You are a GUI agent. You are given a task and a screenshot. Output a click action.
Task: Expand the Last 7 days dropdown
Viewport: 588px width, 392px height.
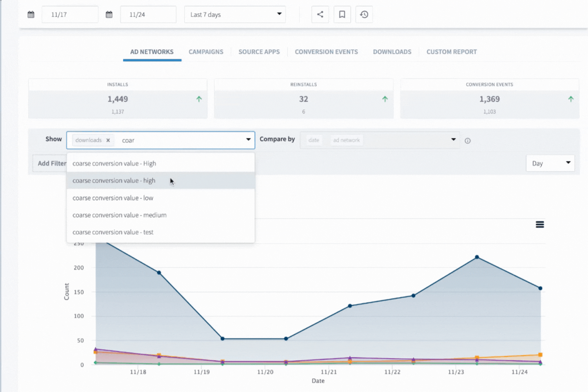coord(234,15)
